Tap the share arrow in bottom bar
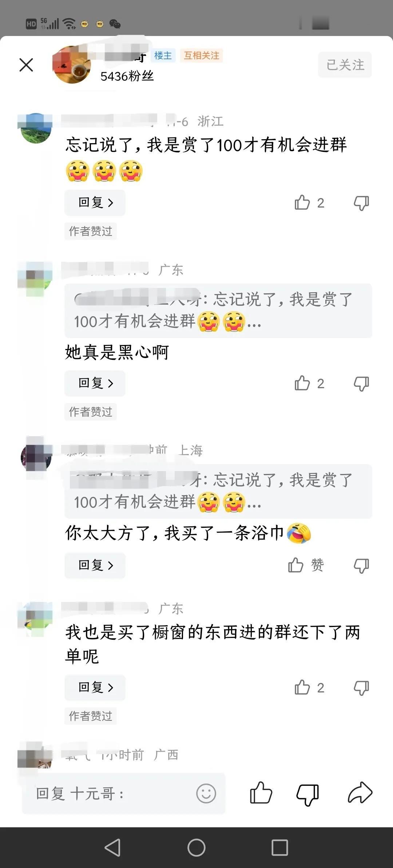Viewport: 393px width, 868px height. [x=360, y=793]
